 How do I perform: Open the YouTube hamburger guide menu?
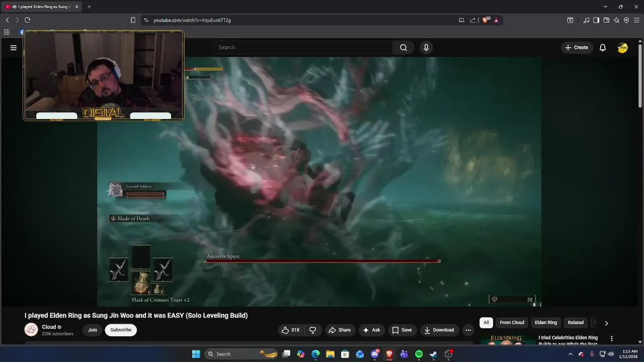14,47
